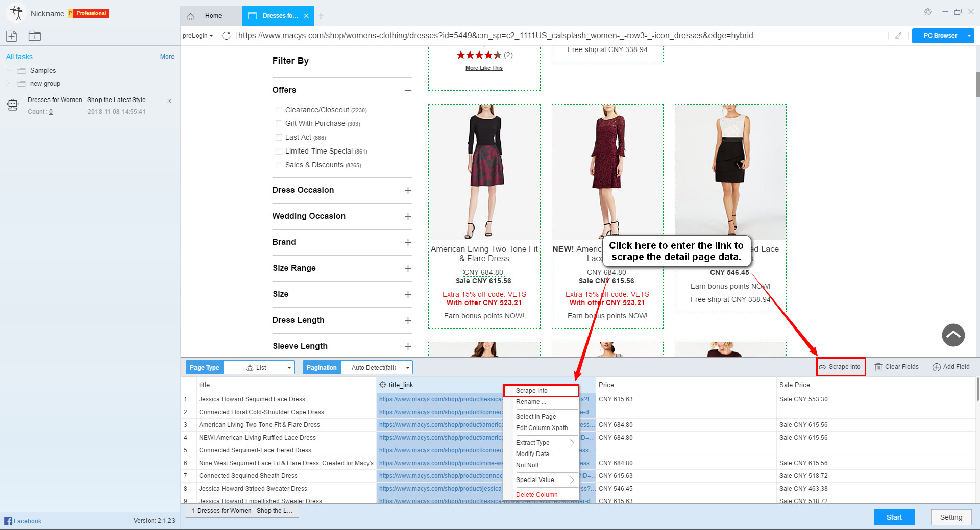980x530 pixels.
Task: Click the user avatar icon
Action: pyautogui.click(x=16, y=13)
